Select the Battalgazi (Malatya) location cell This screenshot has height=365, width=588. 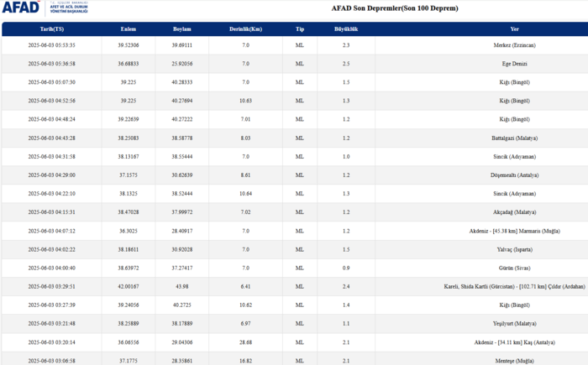point(514,138)
